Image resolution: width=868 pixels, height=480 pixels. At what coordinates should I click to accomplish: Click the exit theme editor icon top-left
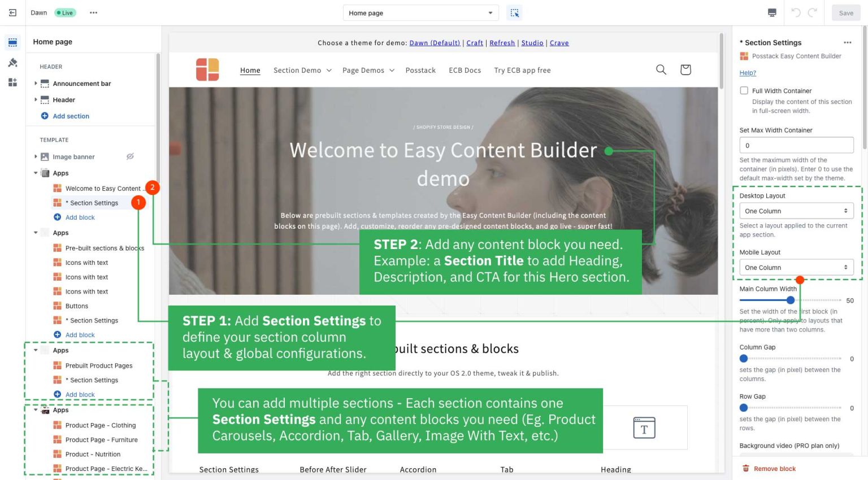click(x=12, y=12)
